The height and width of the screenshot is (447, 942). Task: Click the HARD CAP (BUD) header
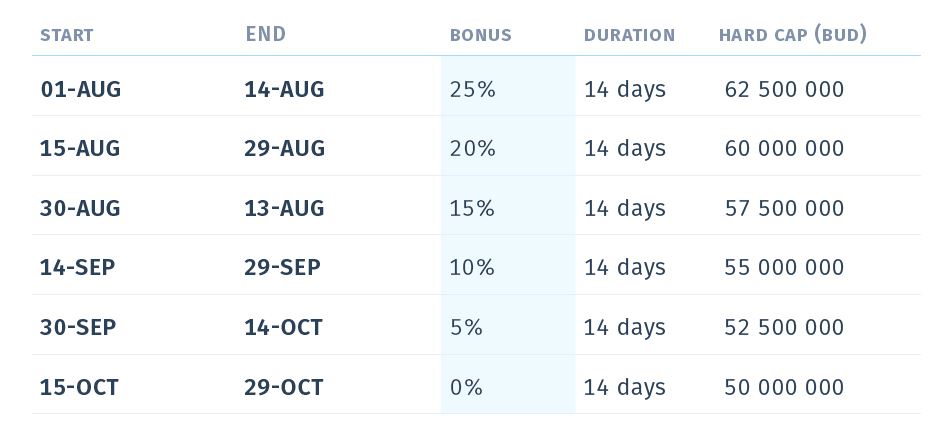792,35
